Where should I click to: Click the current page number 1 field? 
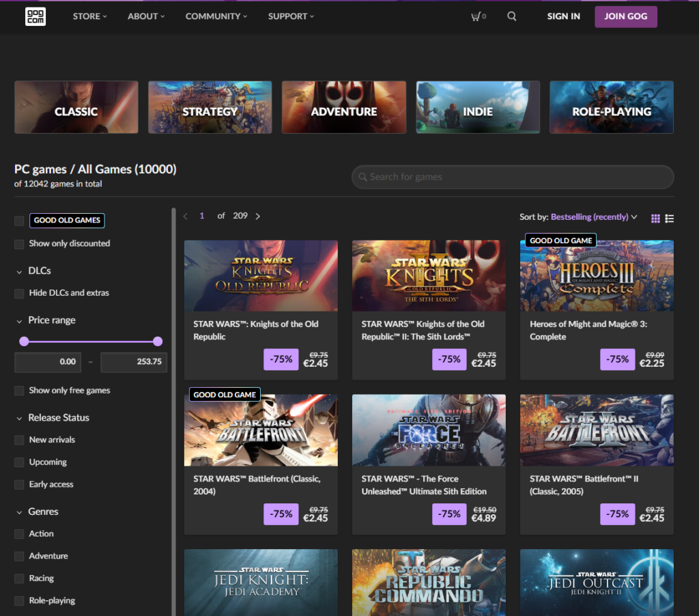[202, 216]
